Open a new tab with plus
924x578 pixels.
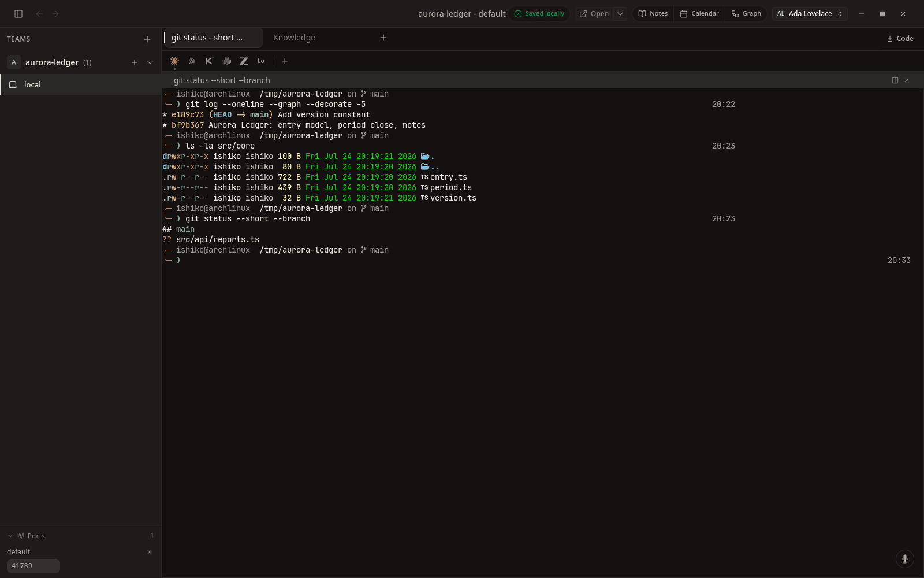383,38
